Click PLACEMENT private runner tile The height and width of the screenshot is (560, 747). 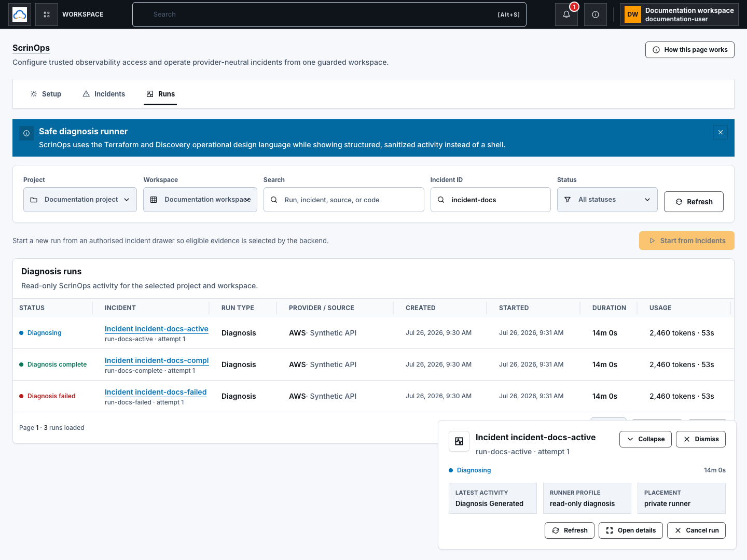pyautogui.click(x=682, y=498)
